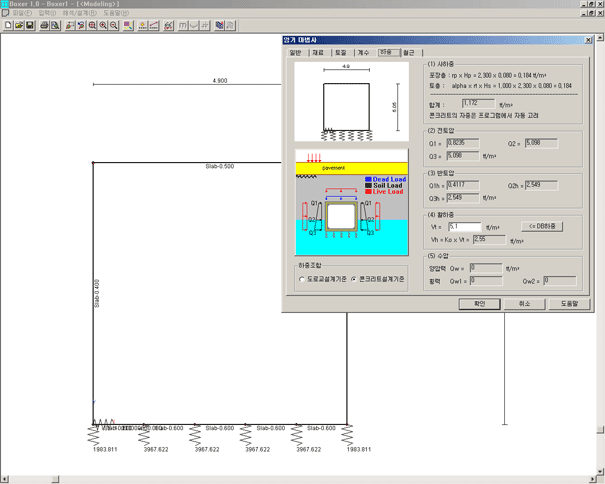The width and height of the screenshot is (605, 484).
Task: Print using the printer toolbar icon
Action: point(45,25)
